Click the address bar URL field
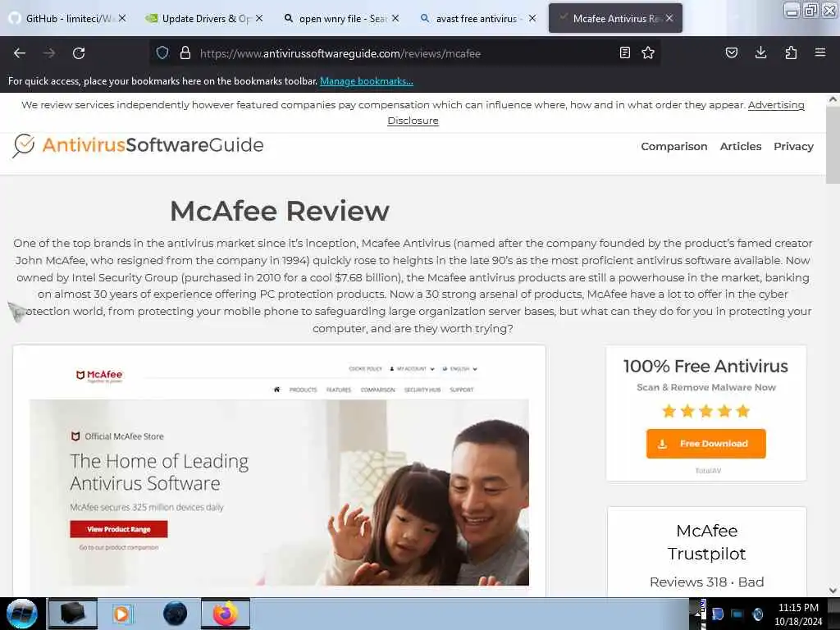840x630 pixels. (407, 53)
